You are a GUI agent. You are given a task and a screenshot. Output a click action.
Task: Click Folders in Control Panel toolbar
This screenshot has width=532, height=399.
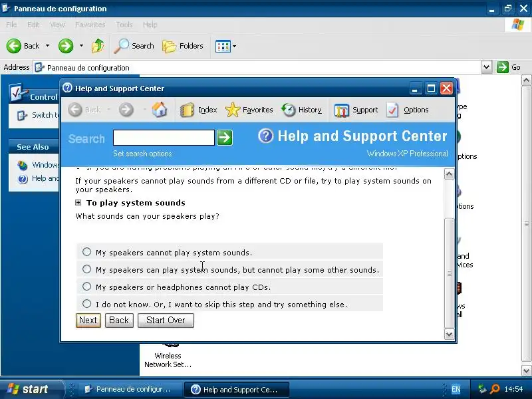182,46
